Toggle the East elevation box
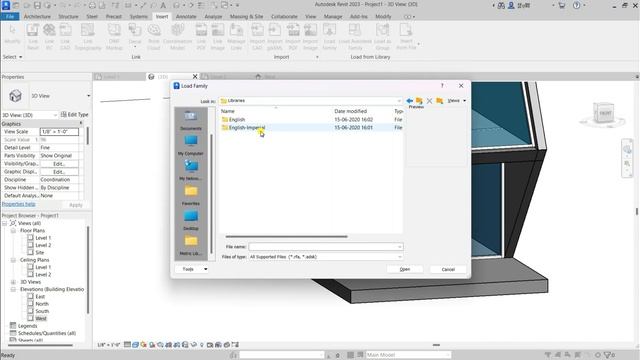The height and width of the screenshot is (360, 640). pyautogui.click(x=31, y=296)
